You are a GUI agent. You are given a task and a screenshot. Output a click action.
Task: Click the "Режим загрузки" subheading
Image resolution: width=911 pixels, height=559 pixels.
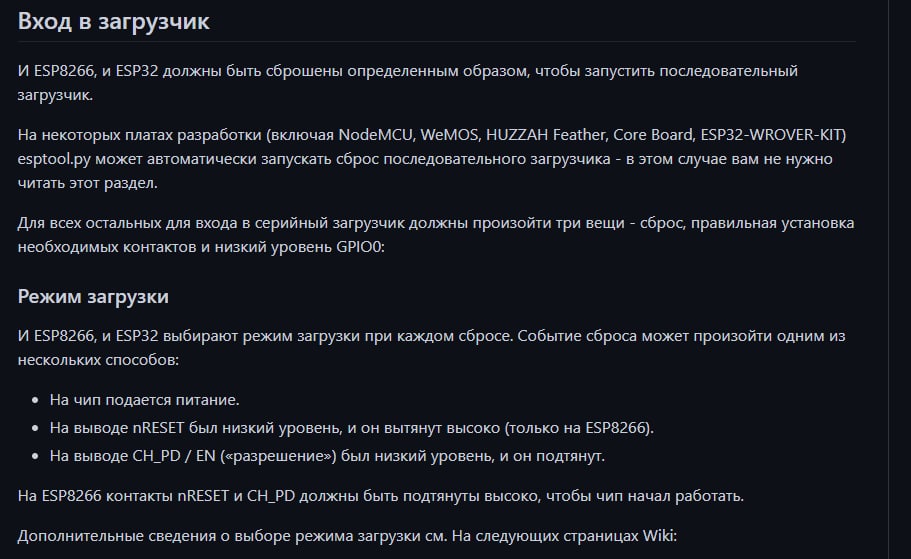click(93, 297)
